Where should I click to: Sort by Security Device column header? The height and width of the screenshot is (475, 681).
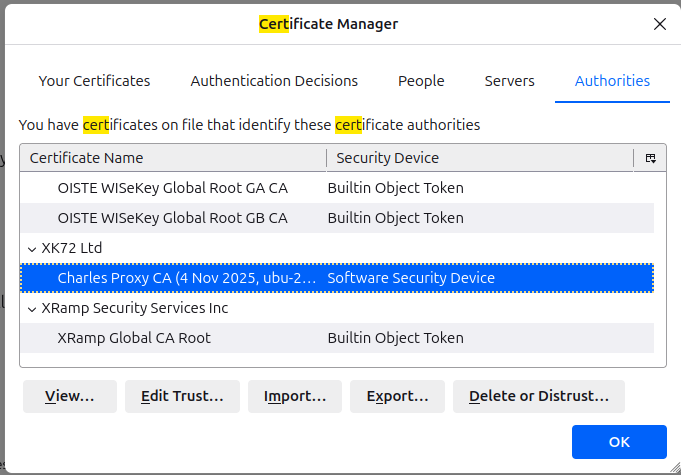(x=478, y=158)
